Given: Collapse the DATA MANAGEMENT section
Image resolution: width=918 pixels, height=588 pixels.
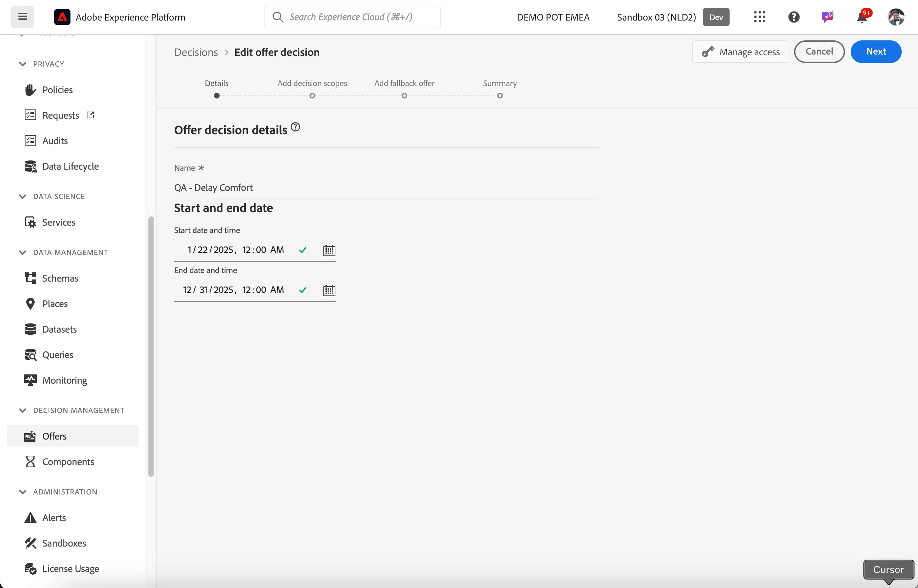Looking at the screenshot, I should pyautogui.click(x=23, y=253).
